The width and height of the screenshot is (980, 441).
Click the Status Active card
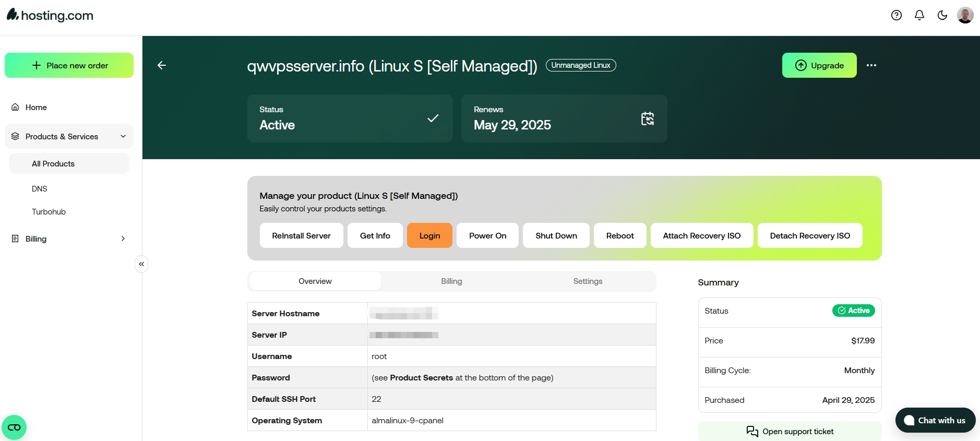pyautogui.click(x=350, y=118)
